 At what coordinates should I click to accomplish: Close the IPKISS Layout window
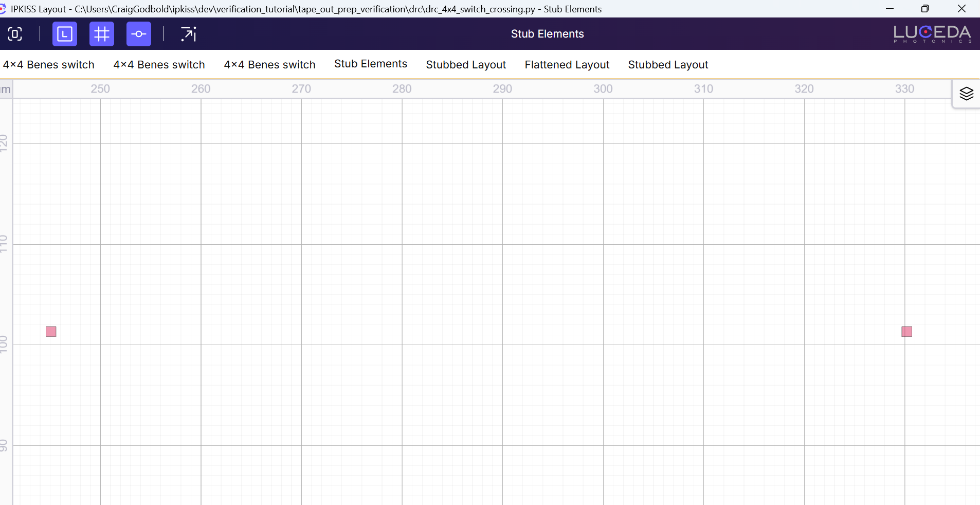(961, 9)
